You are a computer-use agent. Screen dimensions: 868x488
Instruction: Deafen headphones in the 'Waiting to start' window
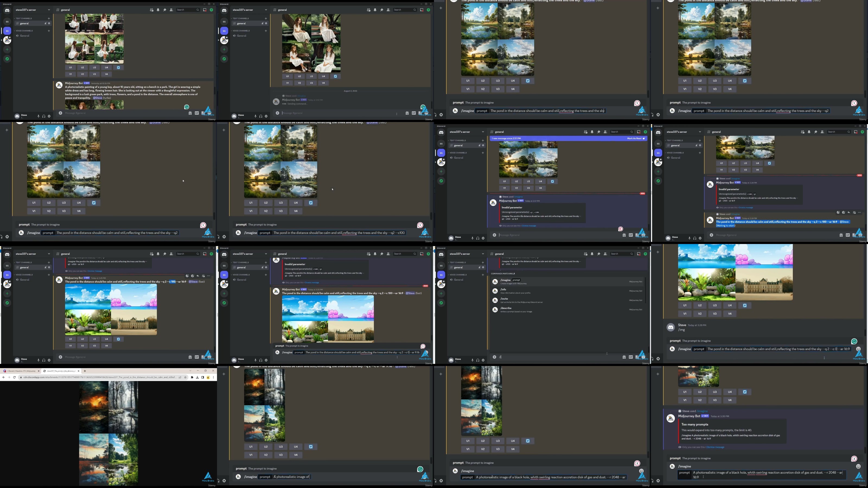tap(695, 238)
